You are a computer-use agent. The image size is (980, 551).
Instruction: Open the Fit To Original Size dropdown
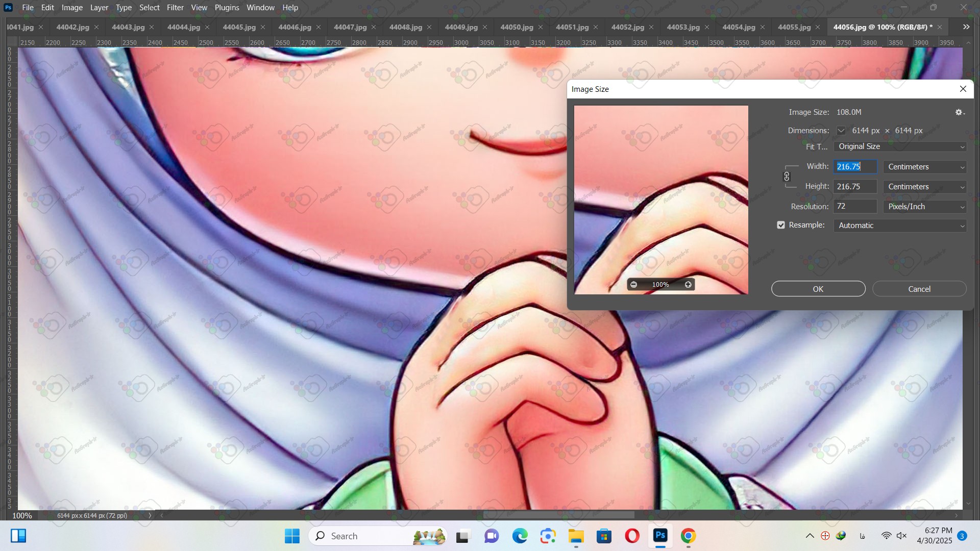900,146
